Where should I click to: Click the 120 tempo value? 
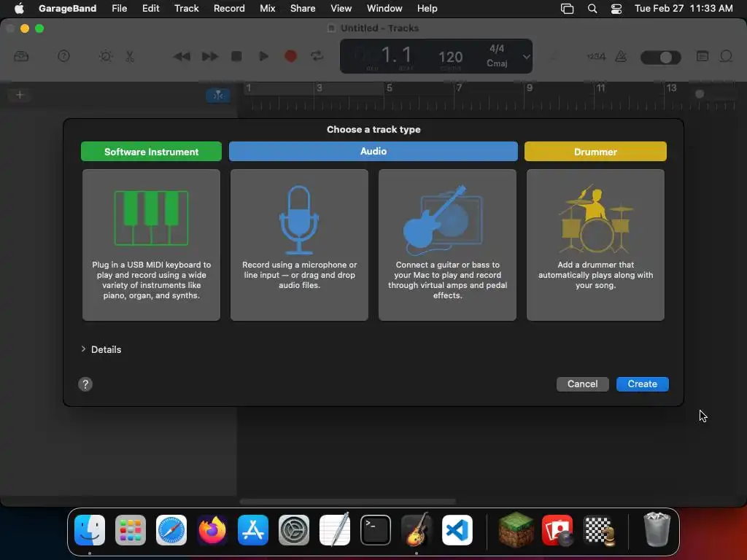[450, 57]
